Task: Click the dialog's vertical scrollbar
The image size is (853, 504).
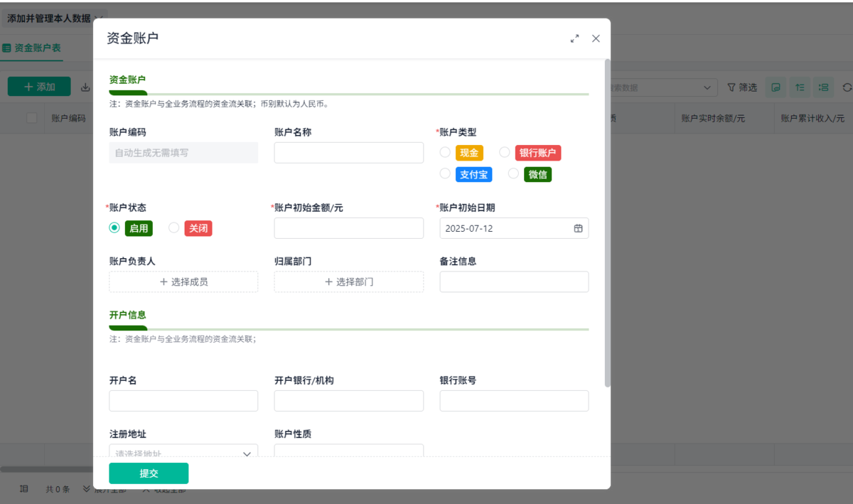Action: pyautogui.click(x=607, y=222)
